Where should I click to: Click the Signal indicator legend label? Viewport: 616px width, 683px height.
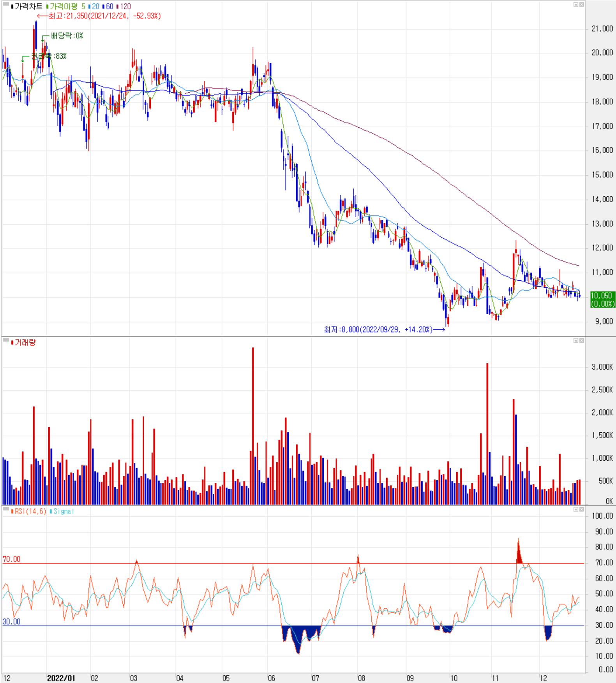point(62,511)
